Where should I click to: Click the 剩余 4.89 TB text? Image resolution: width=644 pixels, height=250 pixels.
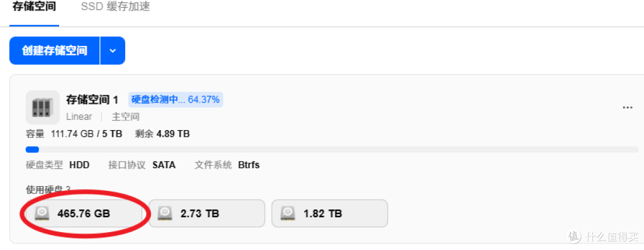(162, 134)
